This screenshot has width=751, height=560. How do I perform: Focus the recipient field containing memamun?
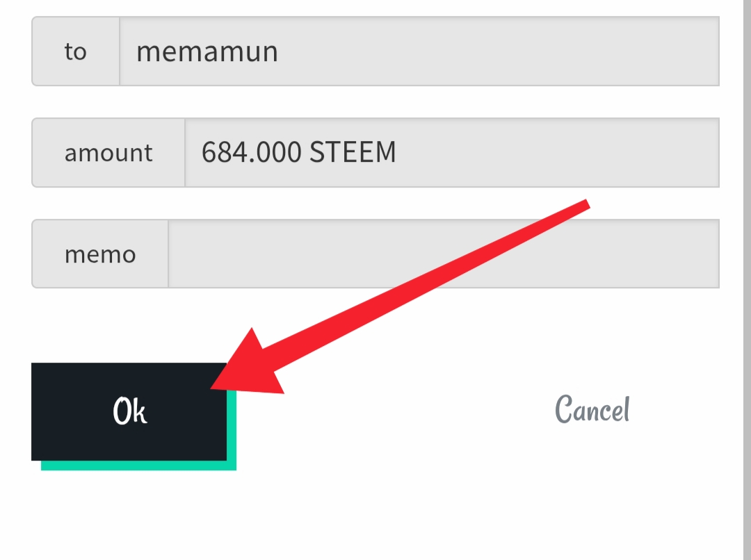(419, 51)
